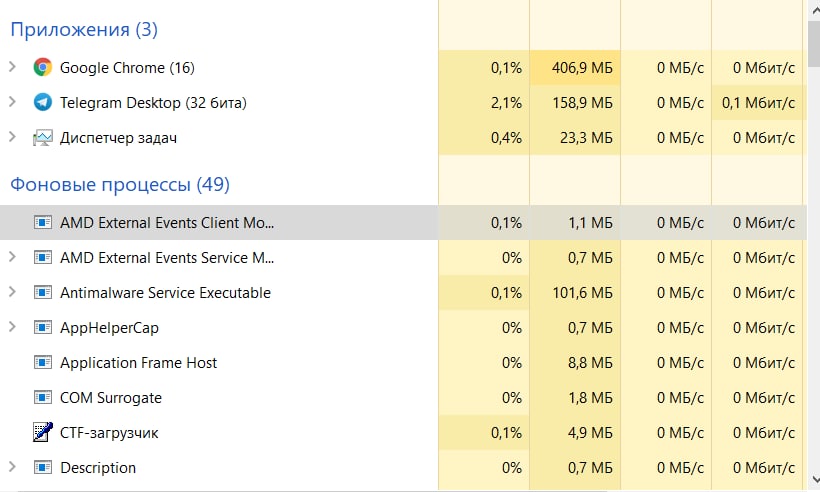Click the vertical scrollbar thumb
The width and height of the screenshot is (820, 492).
tap(814, 45)
